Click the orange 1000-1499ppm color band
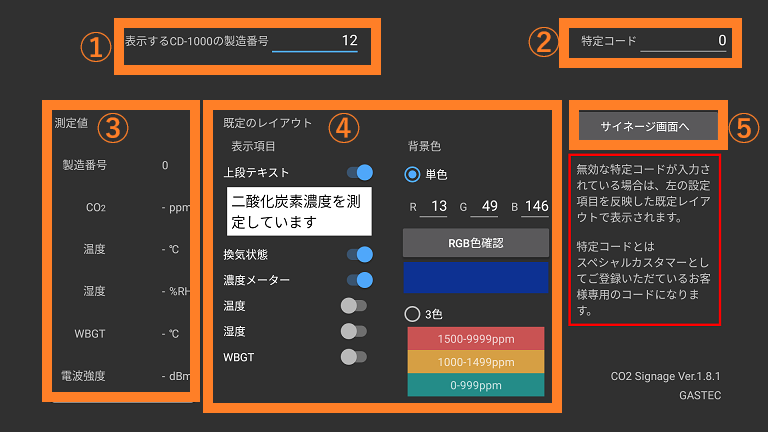Screen dimensions: 768x432 click(476, 362)
